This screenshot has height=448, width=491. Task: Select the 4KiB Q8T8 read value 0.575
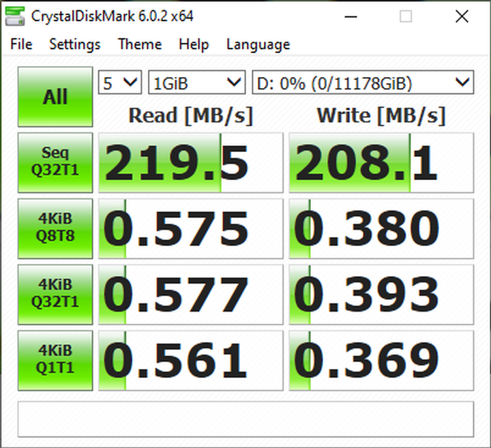coord(190,228)
